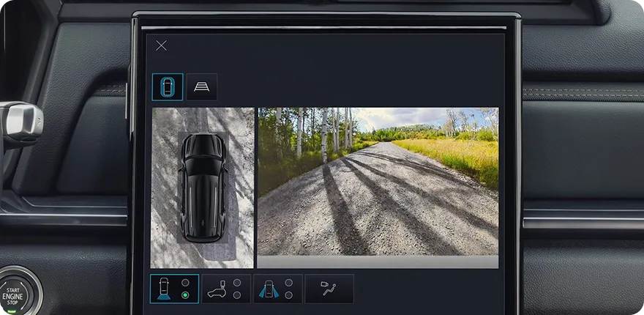The height and width of the screenshot is (315, 644).
Task: Select the top-down vehicle view icon
Action: [168, 87]
